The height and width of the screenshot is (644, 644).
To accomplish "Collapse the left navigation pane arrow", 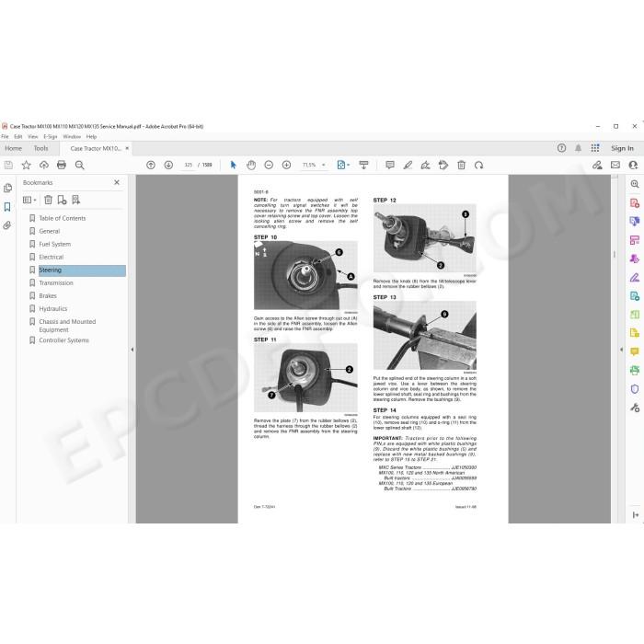I will (132, 350).
